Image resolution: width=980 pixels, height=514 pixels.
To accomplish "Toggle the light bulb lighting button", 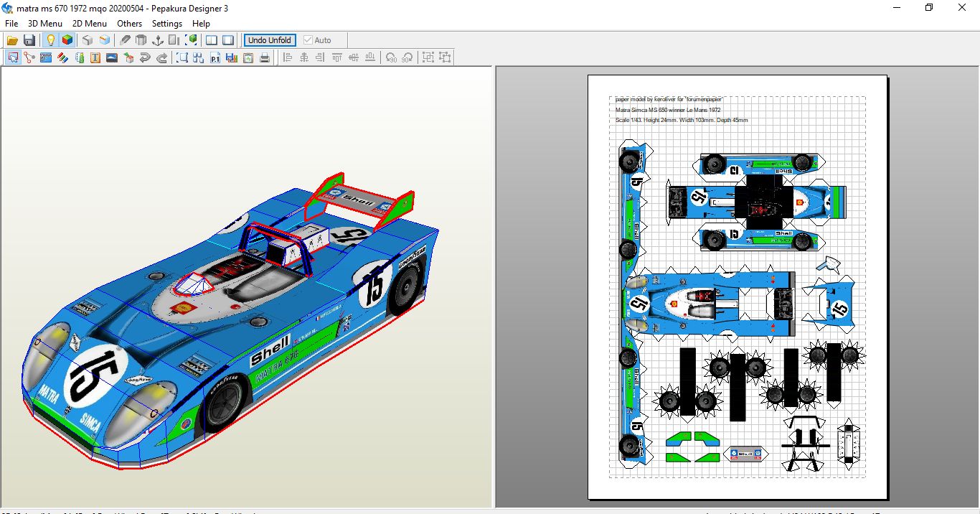I will tap(50, 40).
